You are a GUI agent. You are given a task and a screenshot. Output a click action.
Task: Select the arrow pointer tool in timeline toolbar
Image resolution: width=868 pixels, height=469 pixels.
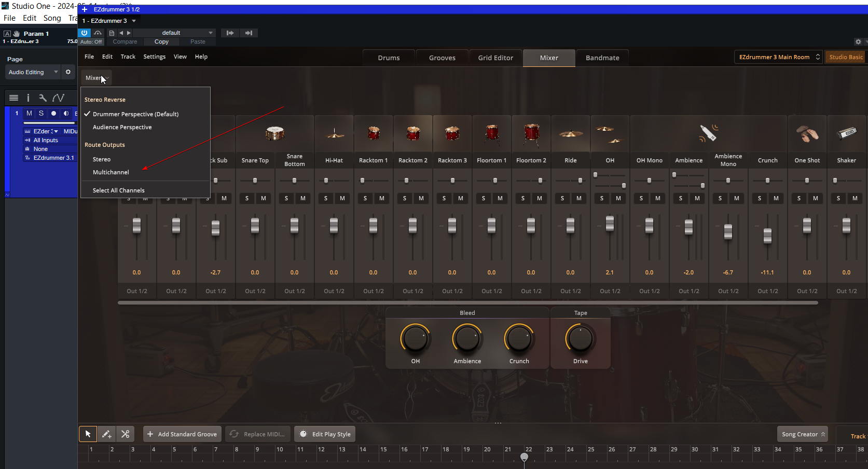88,434
